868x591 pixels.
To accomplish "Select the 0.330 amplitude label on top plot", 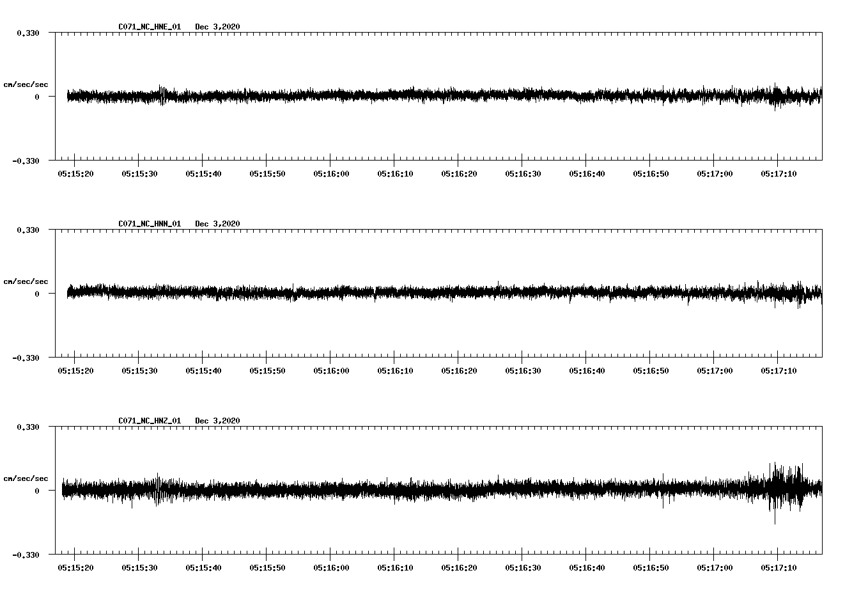I will 27,32.
